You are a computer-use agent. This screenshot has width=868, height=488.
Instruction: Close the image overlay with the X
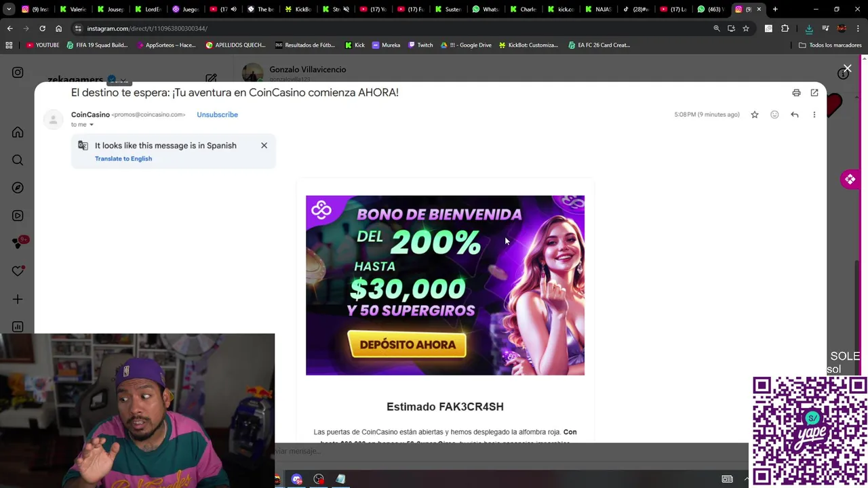point(847,68)
